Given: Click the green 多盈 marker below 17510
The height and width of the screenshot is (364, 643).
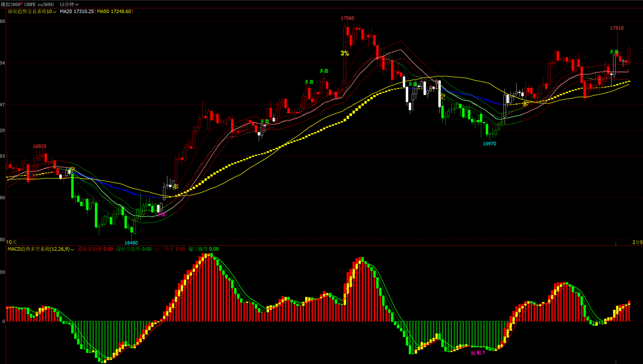Looking at the screenshot, I should [x=614, y=52].
